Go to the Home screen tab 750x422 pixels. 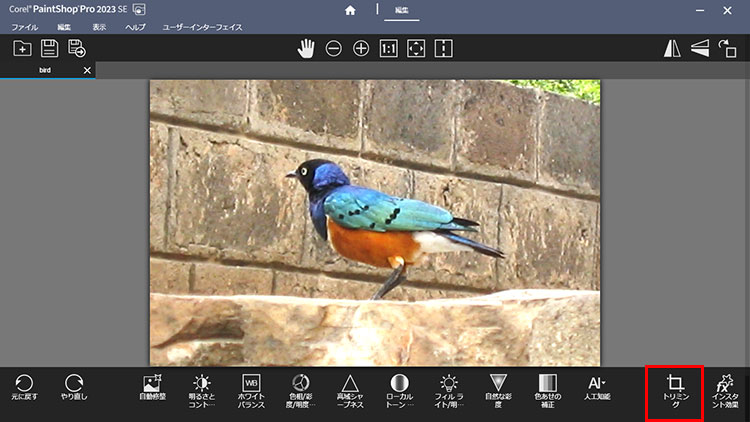[x=350, y=10]
